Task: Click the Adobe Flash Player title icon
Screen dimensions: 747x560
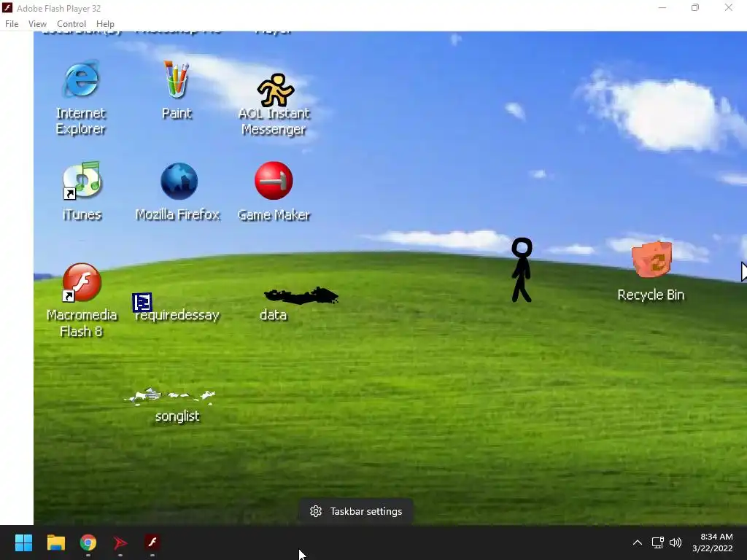Action: pyautogui.click(x=7, y=8)
